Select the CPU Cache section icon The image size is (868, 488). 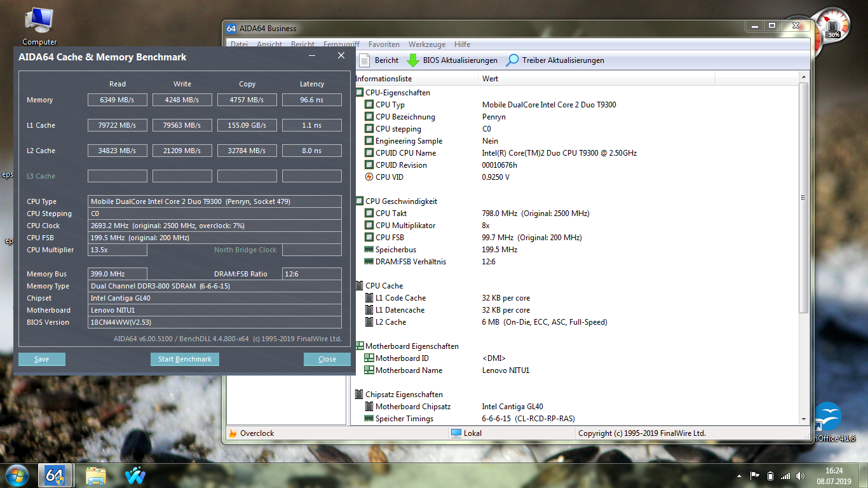pos(359,286)
